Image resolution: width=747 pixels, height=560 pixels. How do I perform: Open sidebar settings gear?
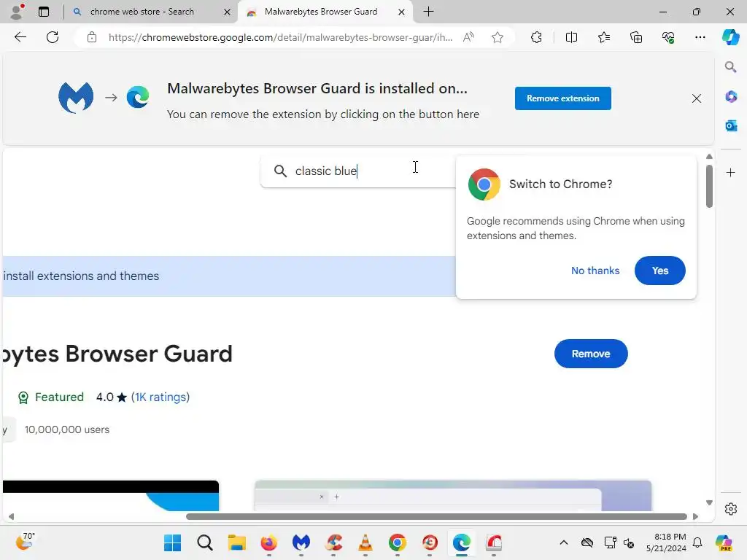[731, 509]
